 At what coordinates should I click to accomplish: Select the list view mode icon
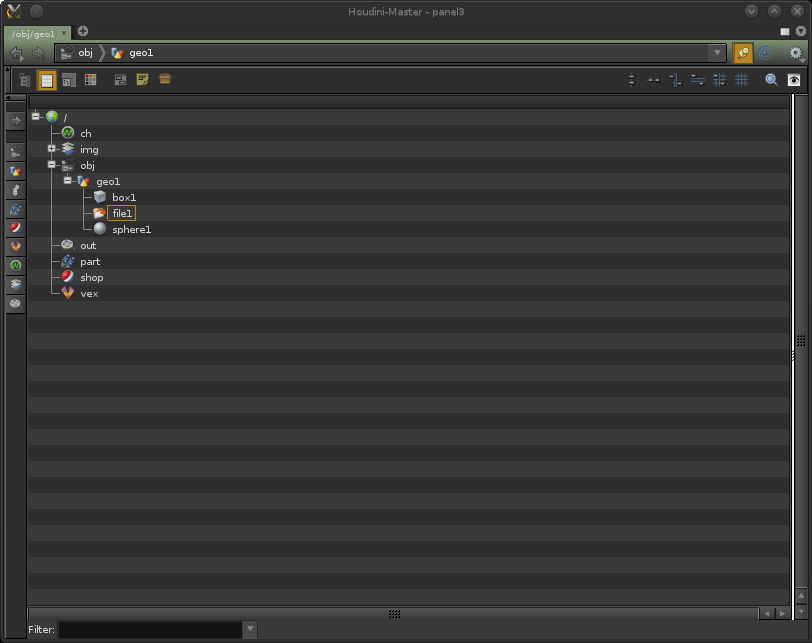point(47,80)
